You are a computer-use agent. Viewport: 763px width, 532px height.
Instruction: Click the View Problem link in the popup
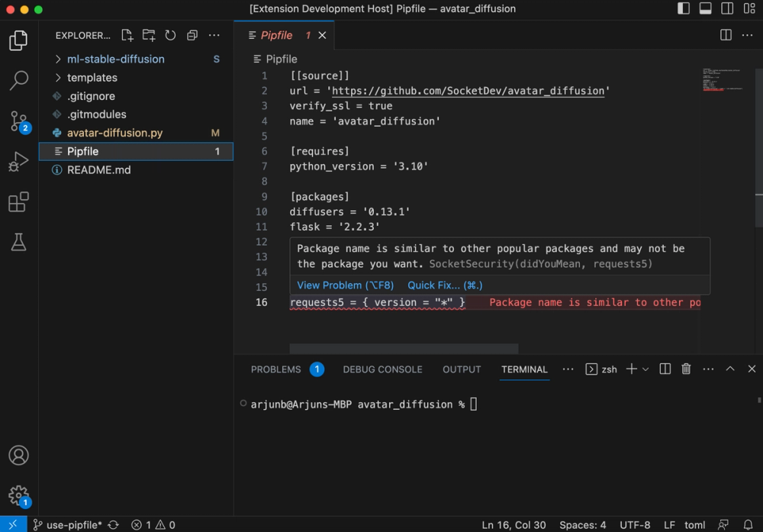tap(345, 285)
